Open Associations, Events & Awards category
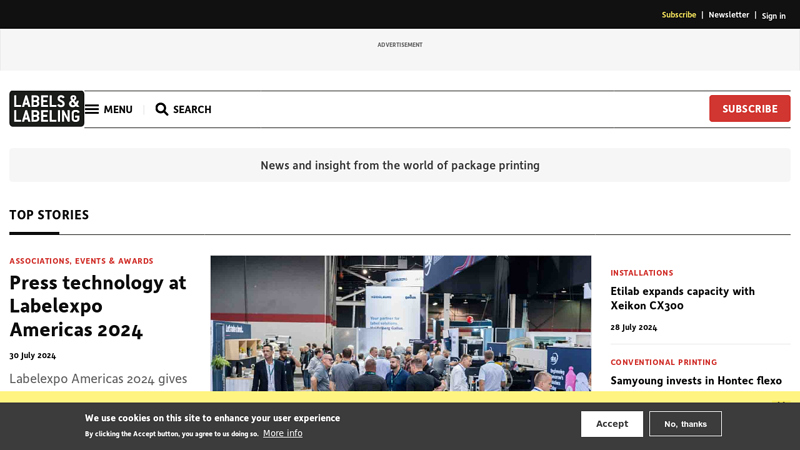Screen dimensions: 800x450 81,261
